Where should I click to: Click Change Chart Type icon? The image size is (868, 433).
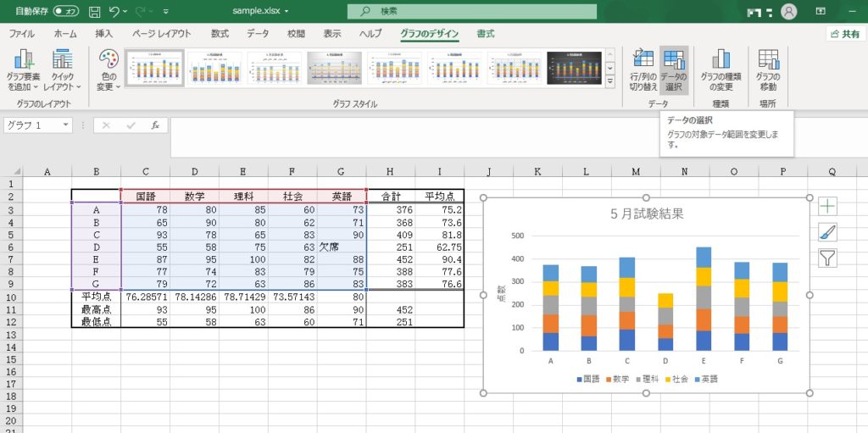tap(721, 59)
